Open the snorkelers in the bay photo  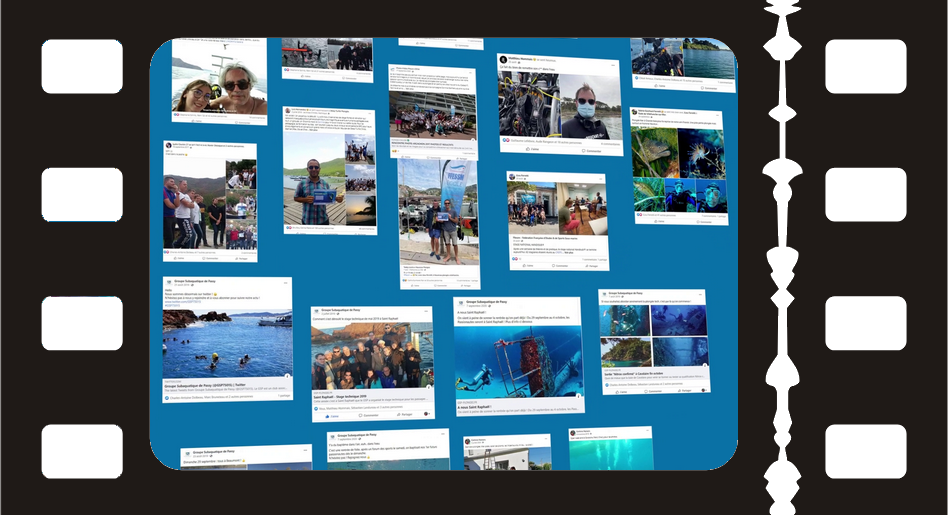pos(227,343)
